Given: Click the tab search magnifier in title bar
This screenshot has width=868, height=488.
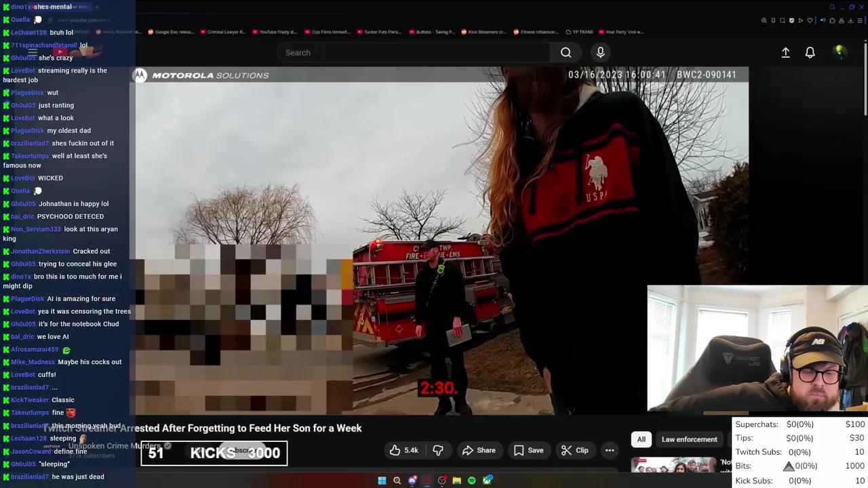Looking at the screenshot, I should [832, 7].
